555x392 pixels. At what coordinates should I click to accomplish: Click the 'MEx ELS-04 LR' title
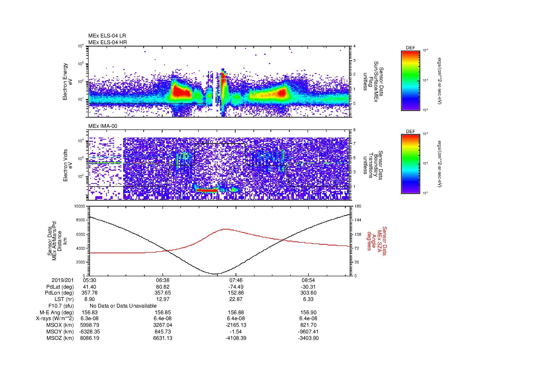(107, 36)
